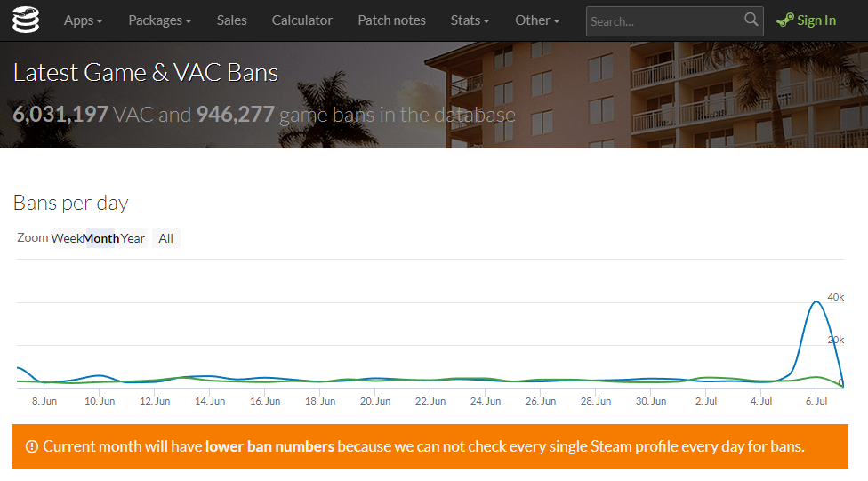Image resolution: width=868 pixels, height=481 pixels.
Task: Click the 30. Jun axis label
Action: tap(651, 401)
